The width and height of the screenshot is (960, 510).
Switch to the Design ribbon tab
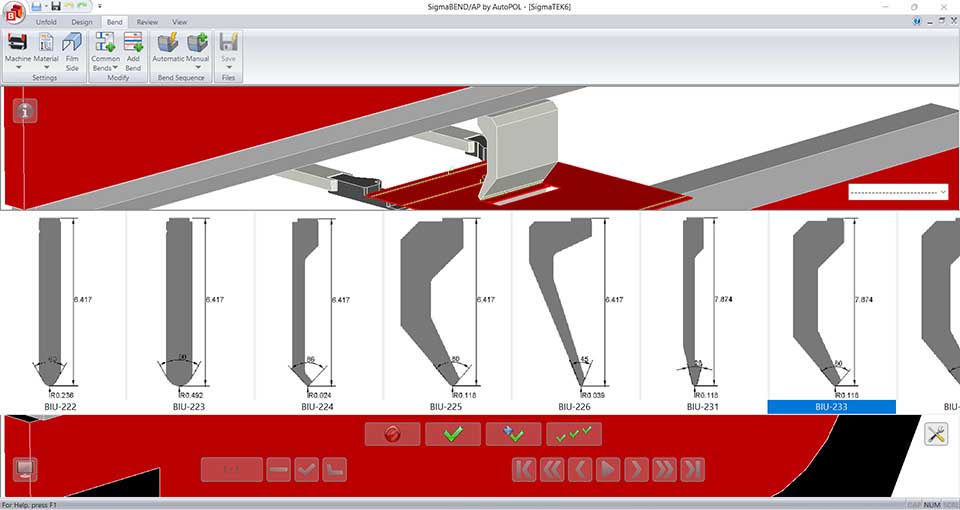pyautogui.click(x=81, y=22)
